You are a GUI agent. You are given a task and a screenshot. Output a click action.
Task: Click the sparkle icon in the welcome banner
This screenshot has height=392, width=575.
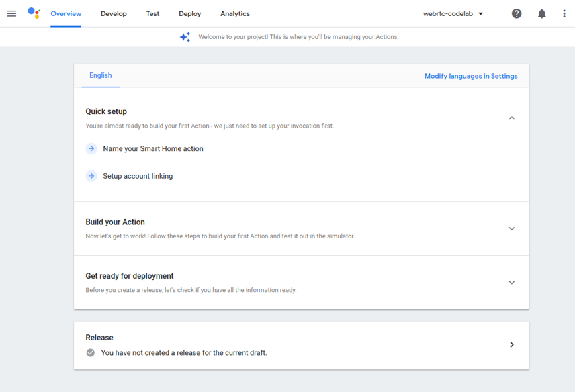click(x=185, y=37)
